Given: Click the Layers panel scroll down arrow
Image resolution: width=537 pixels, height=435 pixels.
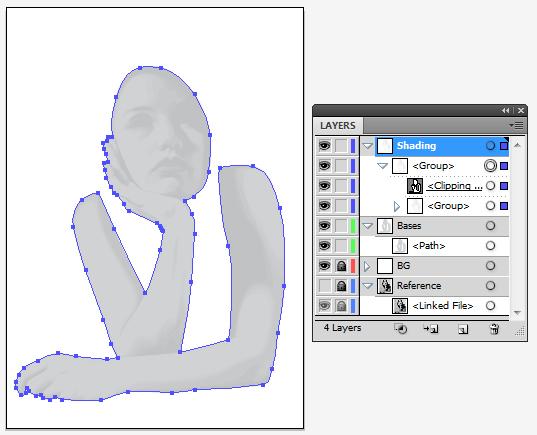Looking at the screenshot, I should tap(517, 312).
